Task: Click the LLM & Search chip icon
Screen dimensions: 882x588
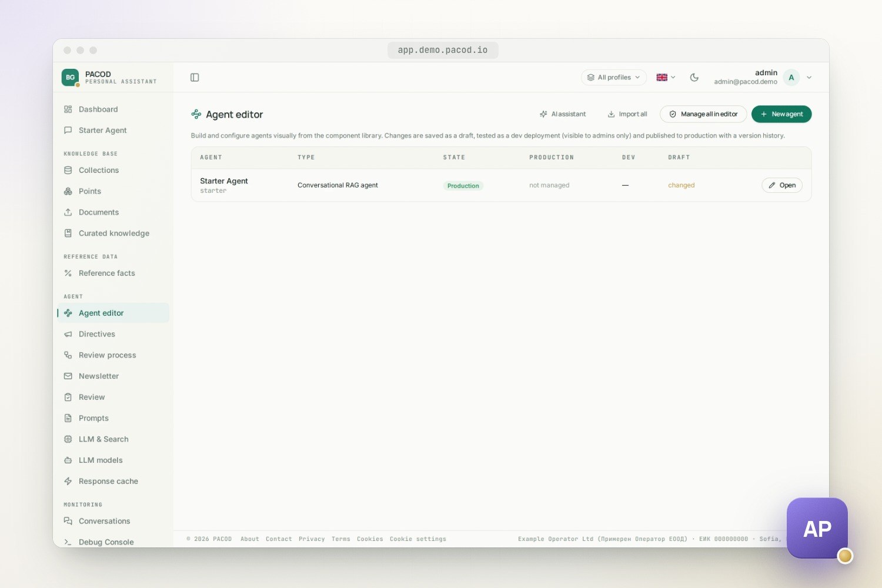Action: pos(68,439)
